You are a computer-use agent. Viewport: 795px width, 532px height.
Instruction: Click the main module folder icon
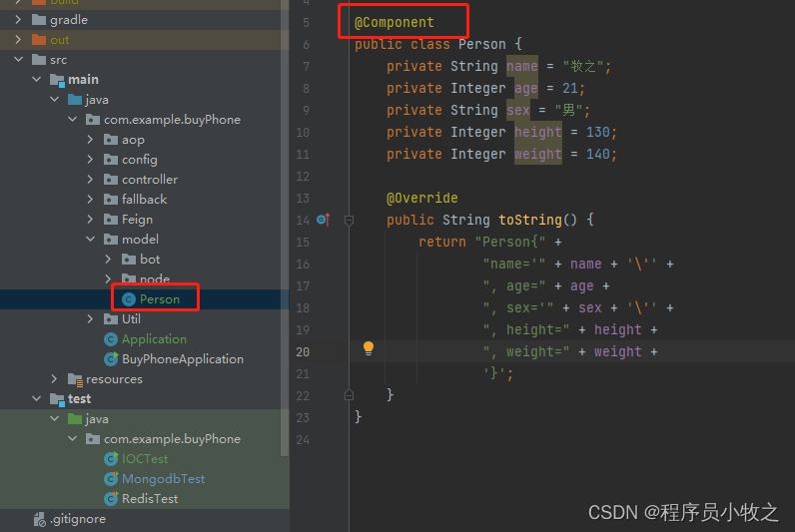click(57, 80)
